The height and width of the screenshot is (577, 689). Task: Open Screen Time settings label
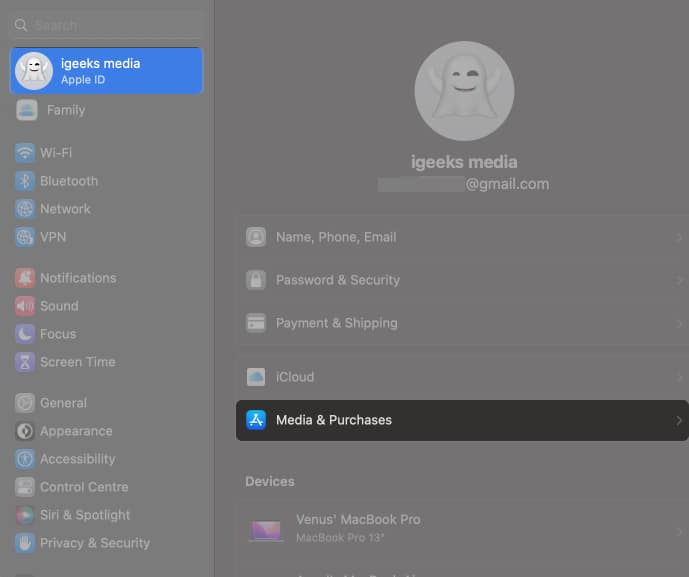[x=78, y=362]
